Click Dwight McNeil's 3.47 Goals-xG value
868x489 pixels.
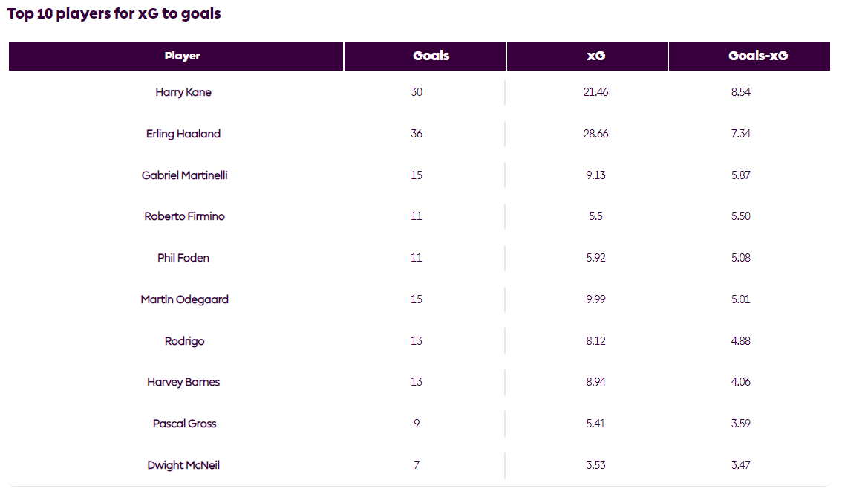point(741,465)
